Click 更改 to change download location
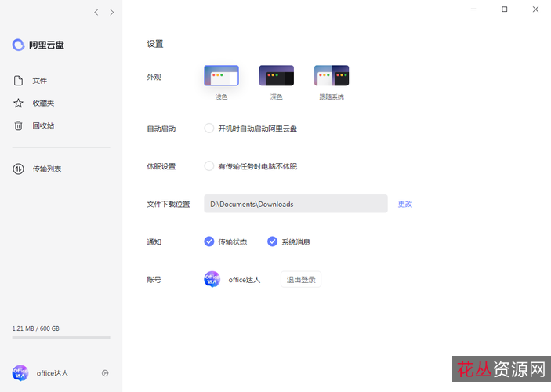This screenshot has height=392, width=551. tap(404, 205)
